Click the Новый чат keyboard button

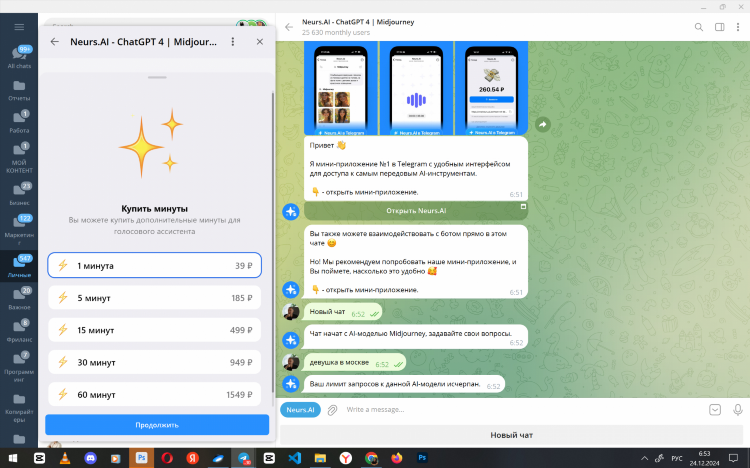[x=511, y=435]
